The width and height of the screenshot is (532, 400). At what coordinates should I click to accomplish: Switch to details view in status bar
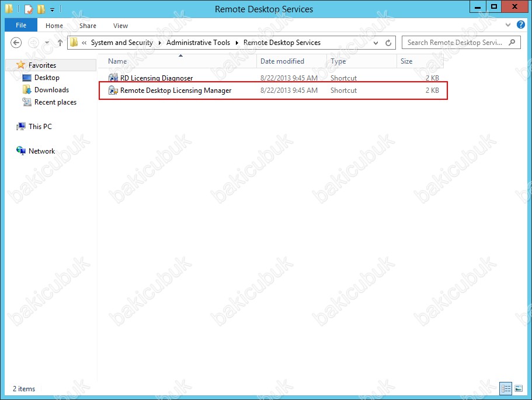click(x=506, y=388)
